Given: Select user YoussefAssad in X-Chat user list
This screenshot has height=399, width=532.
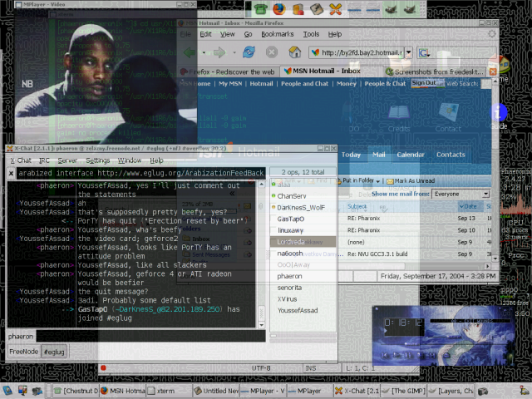Looking at the screenshot, I should 298,310.
